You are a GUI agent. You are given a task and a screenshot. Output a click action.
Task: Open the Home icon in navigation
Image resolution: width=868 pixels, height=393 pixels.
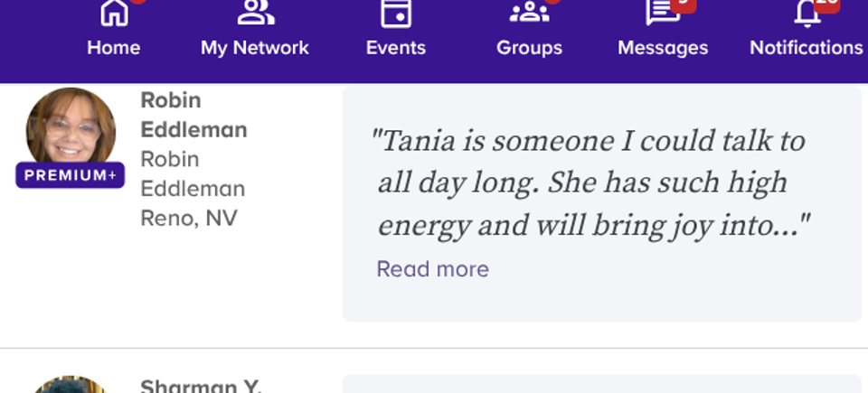pos(114,12)
